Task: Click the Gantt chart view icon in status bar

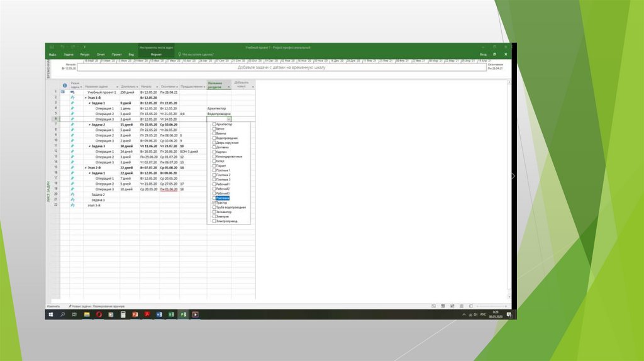Action: [x=434, y=306]
